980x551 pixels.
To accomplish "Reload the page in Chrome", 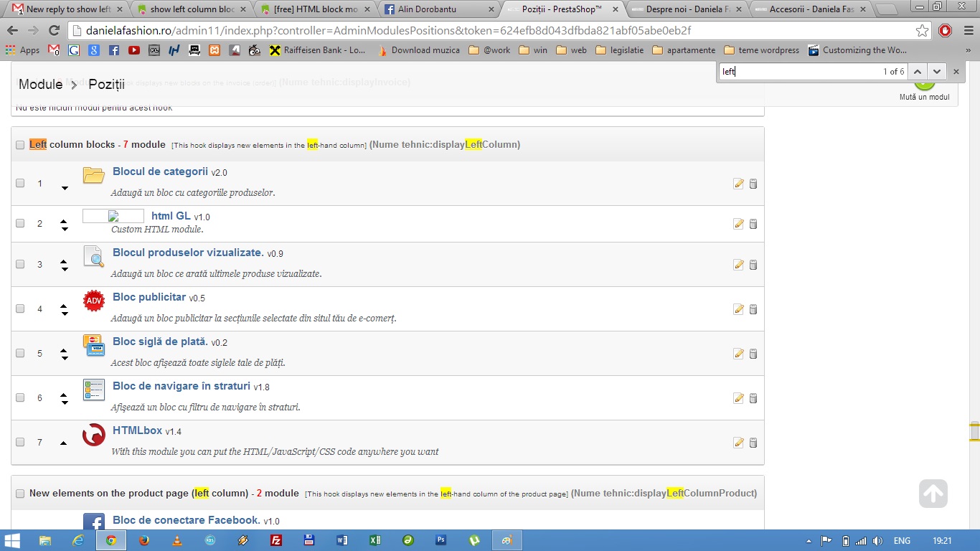I will pos(54,31).
